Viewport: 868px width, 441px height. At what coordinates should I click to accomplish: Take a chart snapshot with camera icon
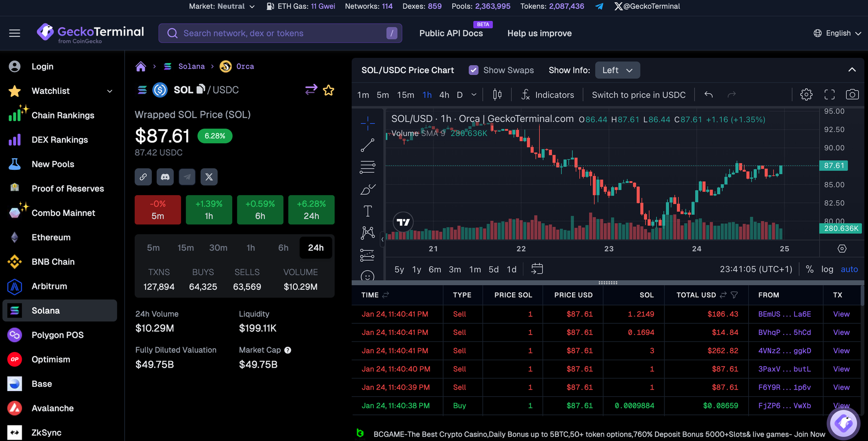852,95
